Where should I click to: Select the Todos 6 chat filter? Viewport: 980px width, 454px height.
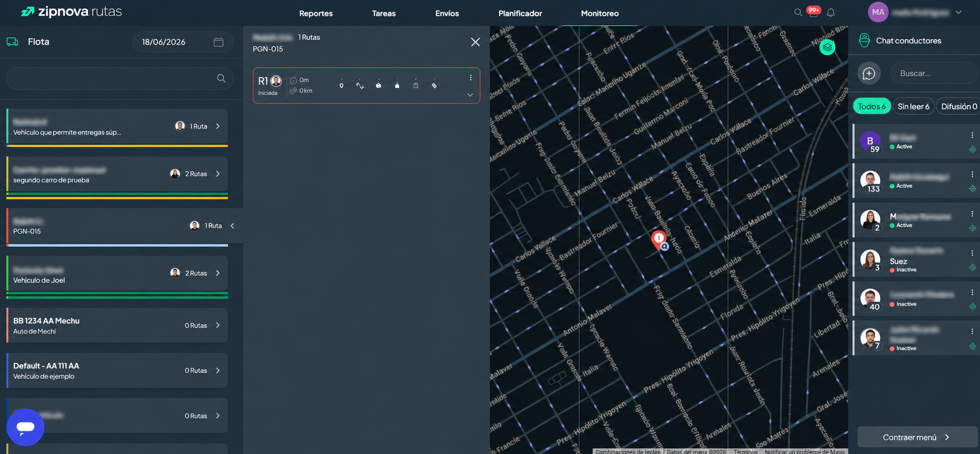871,106
